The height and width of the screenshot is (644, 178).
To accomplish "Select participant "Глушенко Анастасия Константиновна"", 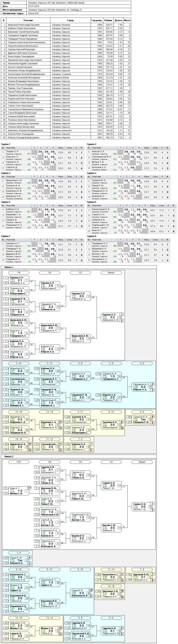I will click(27, 42).
